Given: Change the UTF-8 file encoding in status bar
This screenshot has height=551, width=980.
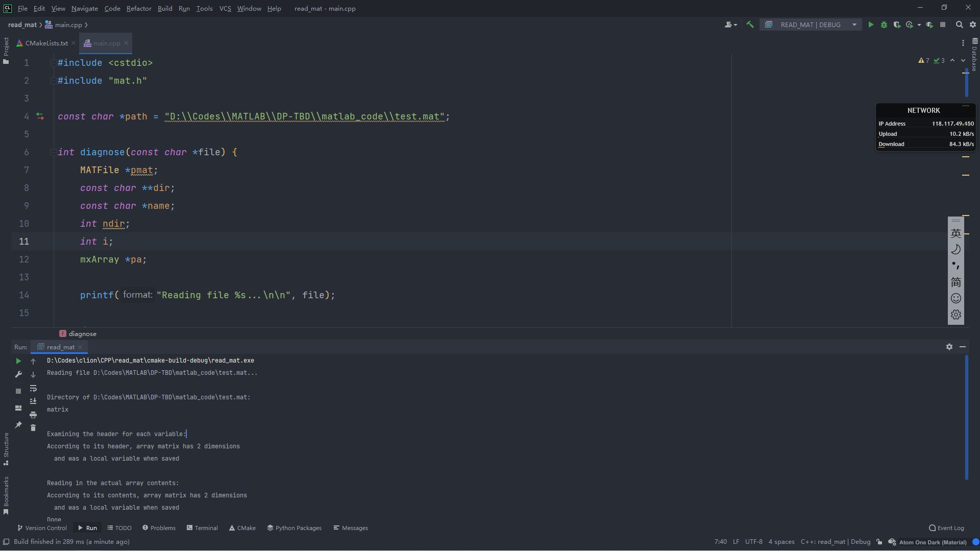Looking at the screenshot, I should 754,542.
